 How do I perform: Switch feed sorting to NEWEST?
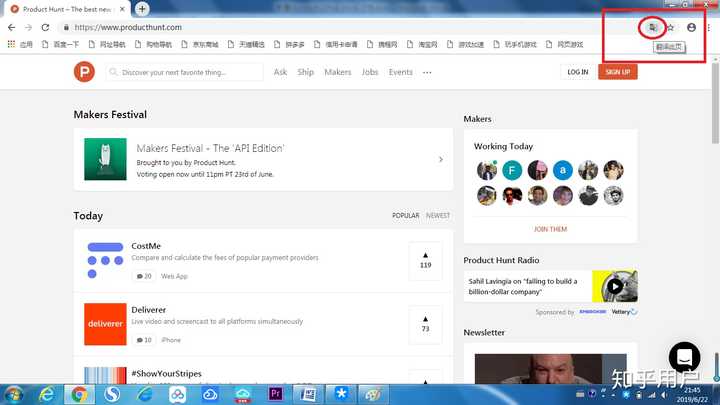438,216
